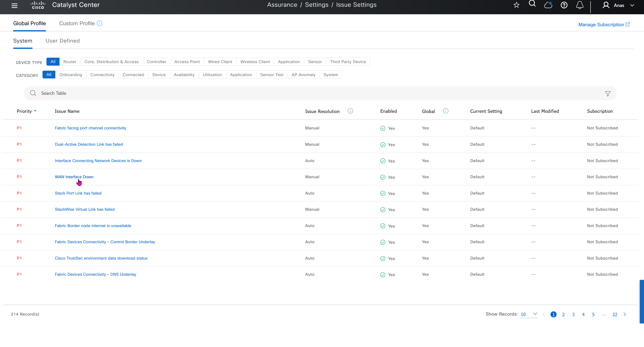Click Issue Resolution info icon
644x347 pixels.
tap(350, 111)
